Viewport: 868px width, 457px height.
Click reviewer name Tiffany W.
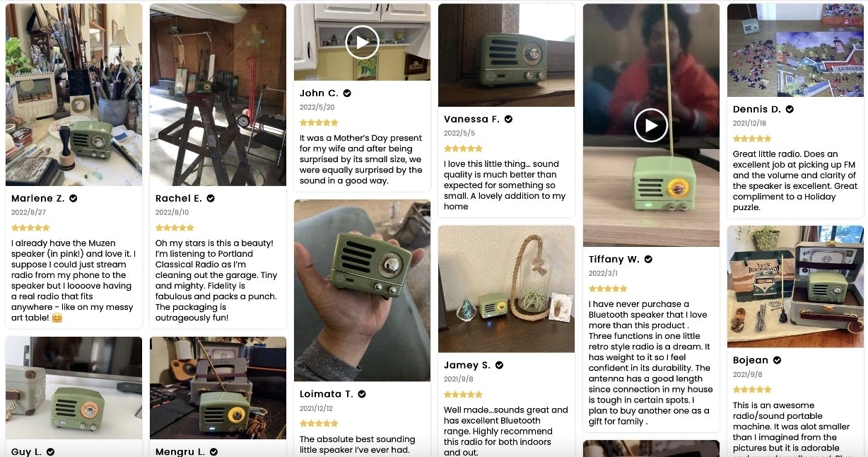tap(614, 260)
